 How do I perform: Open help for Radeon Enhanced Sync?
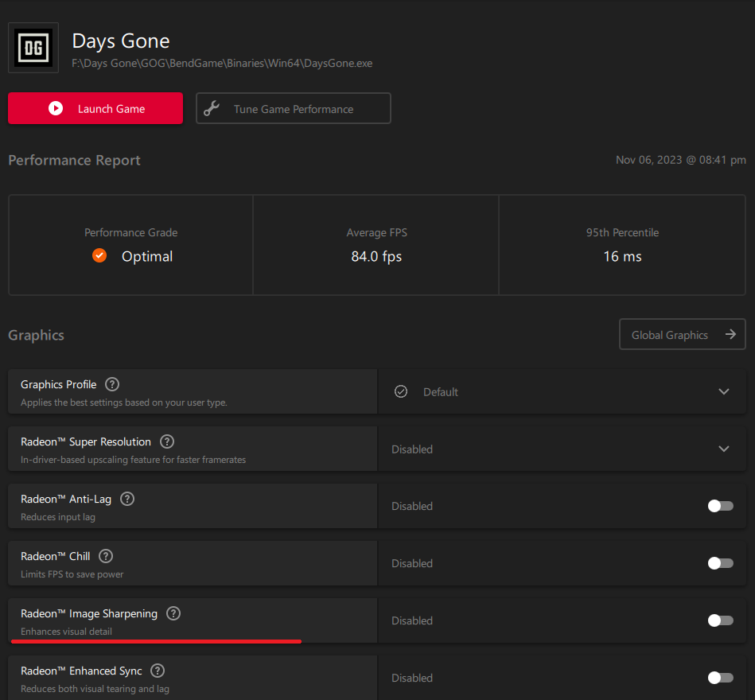click(158, 671)
